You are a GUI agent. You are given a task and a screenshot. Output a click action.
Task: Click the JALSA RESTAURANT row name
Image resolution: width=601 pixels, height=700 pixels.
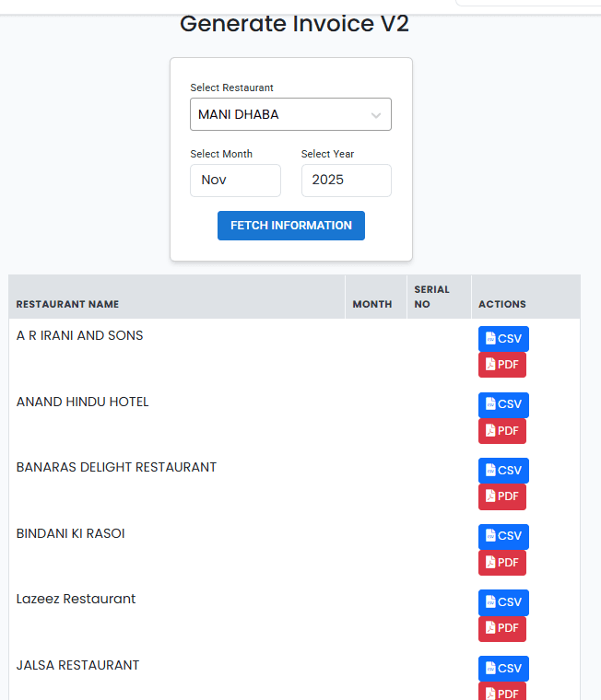78,665
